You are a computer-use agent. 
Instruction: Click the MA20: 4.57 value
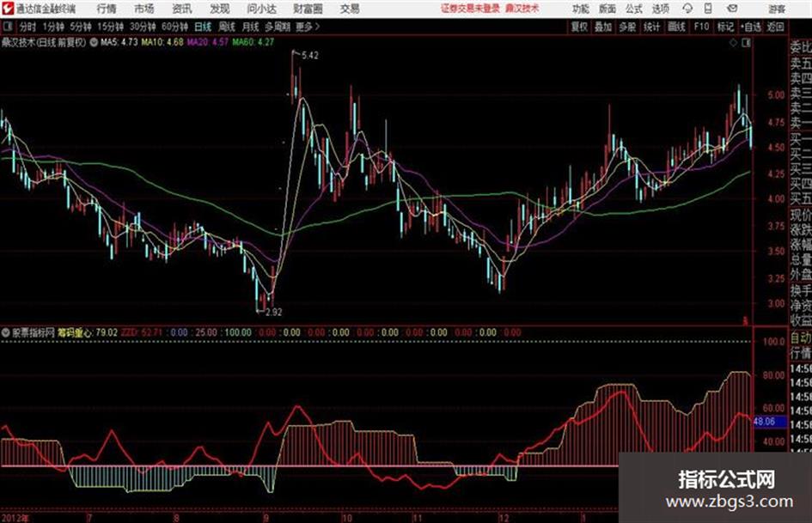pos(208,42)
